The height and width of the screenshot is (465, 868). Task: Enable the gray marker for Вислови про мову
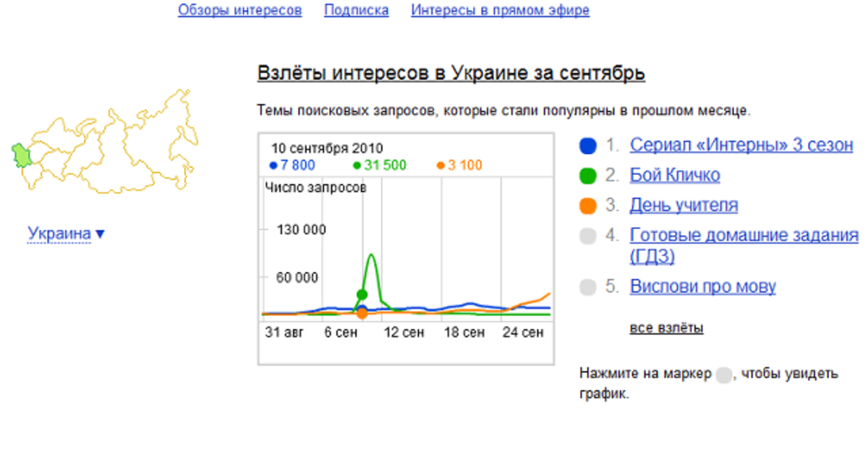[588, 287]
